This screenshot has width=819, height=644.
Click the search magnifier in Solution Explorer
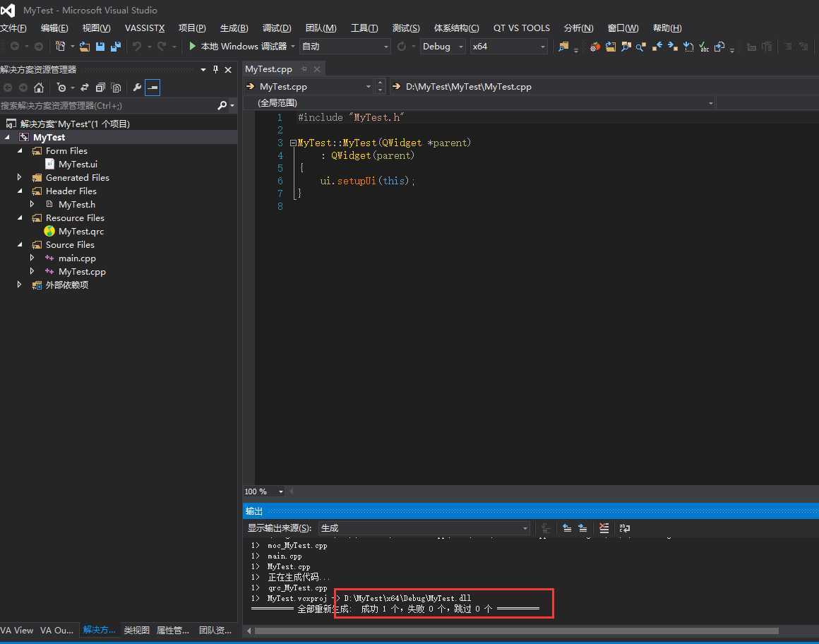222,105
